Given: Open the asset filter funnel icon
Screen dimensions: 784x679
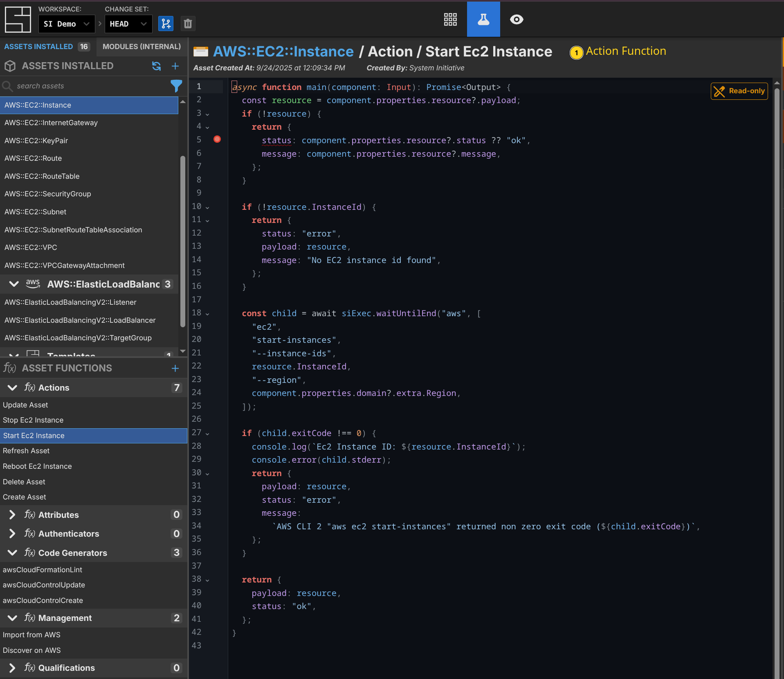Looking at the screenshot, I should (x=176, y=86).
